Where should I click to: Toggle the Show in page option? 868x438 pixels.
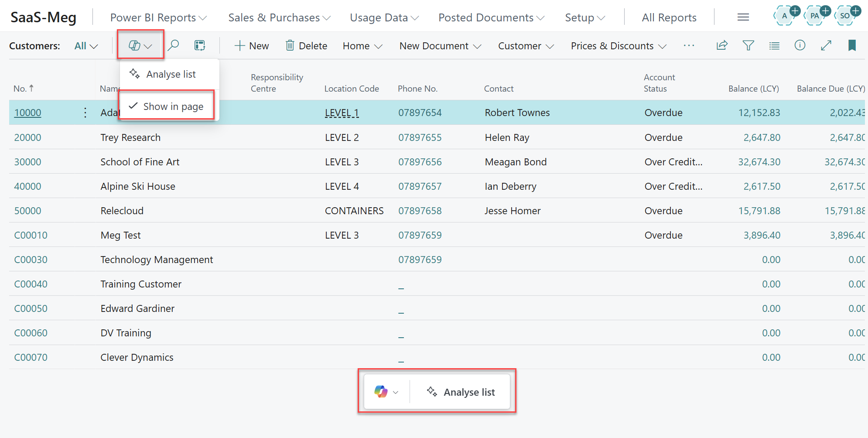click(x=167, y=106)
